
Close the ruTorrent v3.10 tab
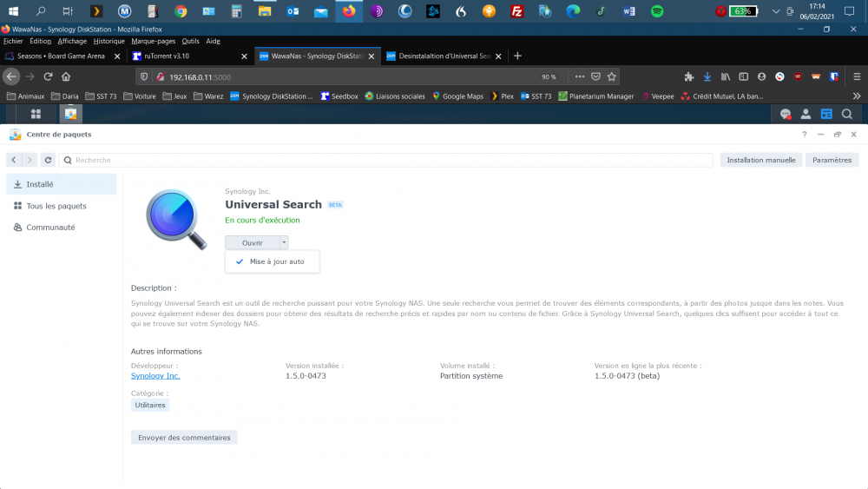(244, 56)
